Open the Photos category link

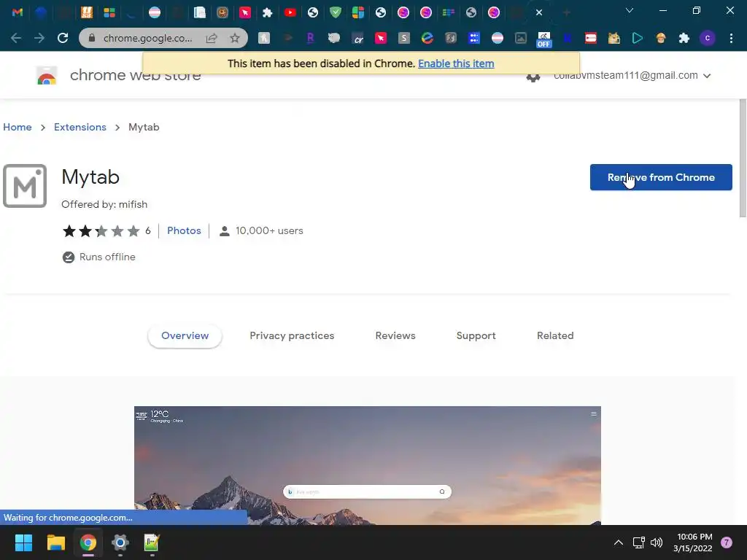coord(184,230)
